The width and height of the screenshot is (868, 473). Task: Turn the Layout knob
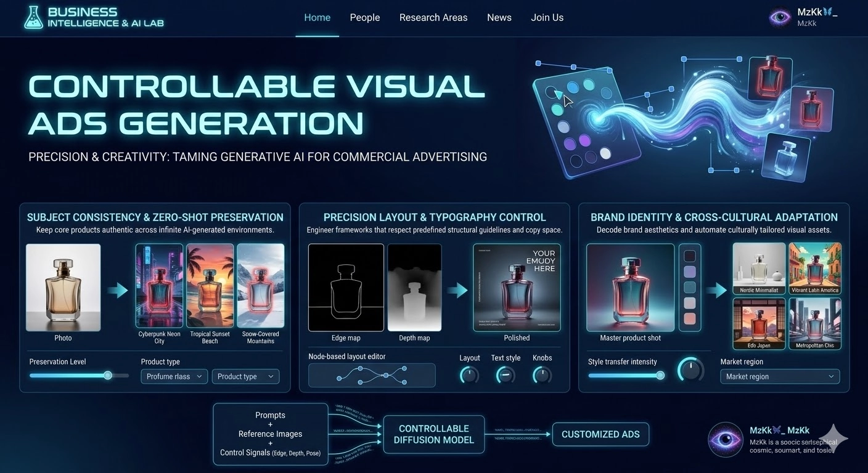pos(469,375)
